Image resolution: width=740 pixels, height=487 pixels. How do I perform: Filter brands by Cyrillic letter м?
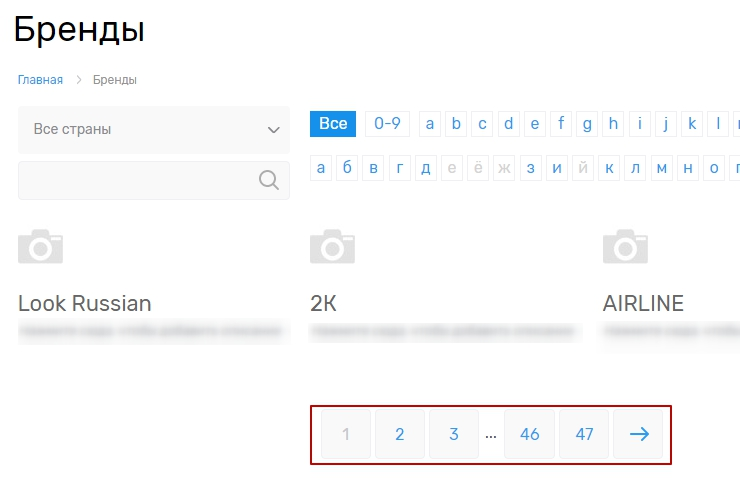(662, 168)
